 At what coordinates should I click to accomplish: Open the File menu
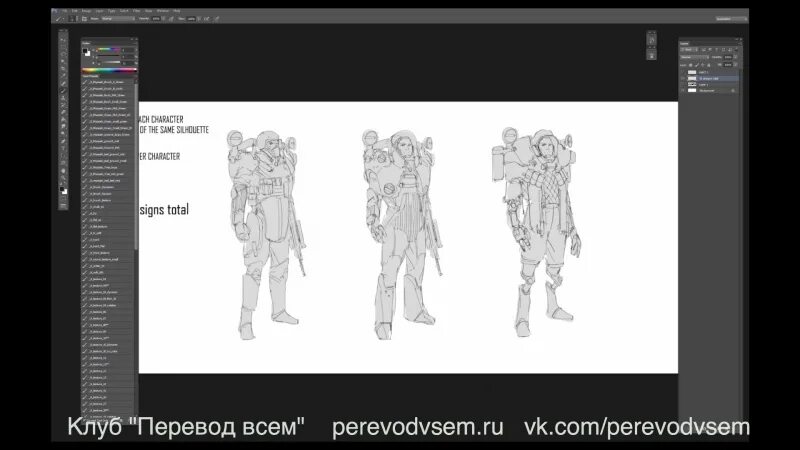[64, 11]
